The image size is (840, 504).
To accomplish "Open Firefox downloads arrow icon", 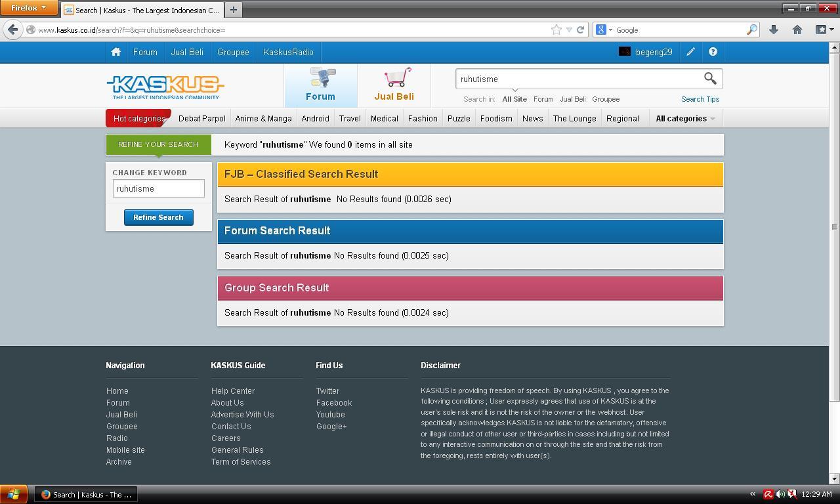I will point(774,30).
